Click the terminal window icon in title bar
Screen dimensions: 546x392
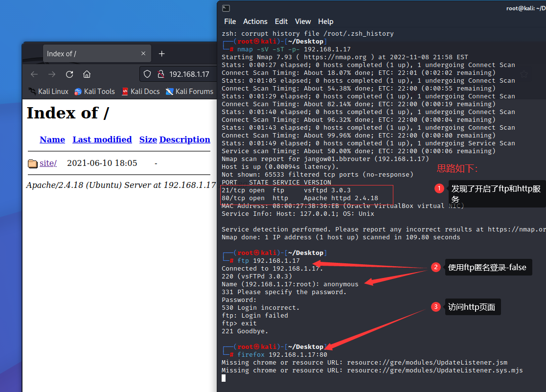226,8
